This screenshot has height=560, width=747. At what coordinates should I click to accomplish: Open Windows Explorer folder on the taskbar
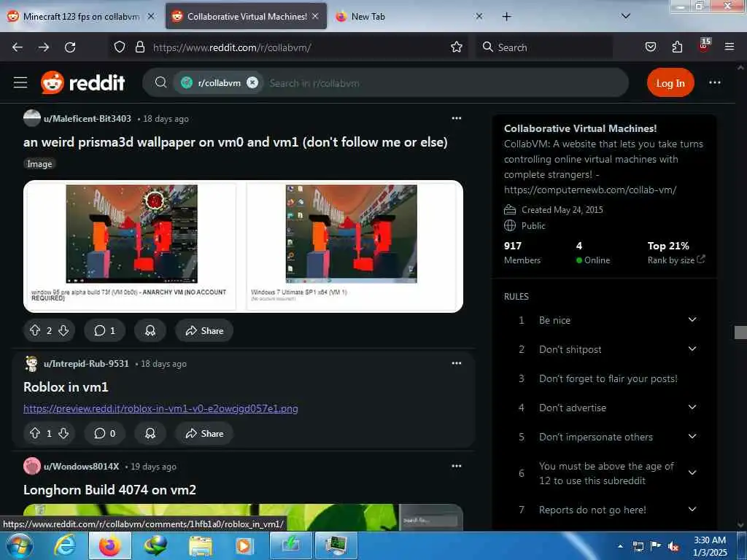point(201,545)
